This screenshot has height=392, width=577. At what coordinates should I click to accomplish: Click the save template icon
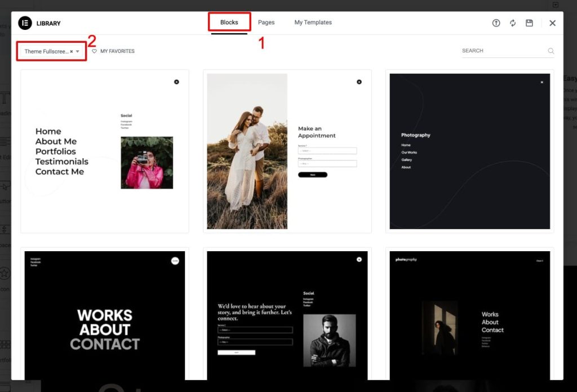(x=530, y=23)
